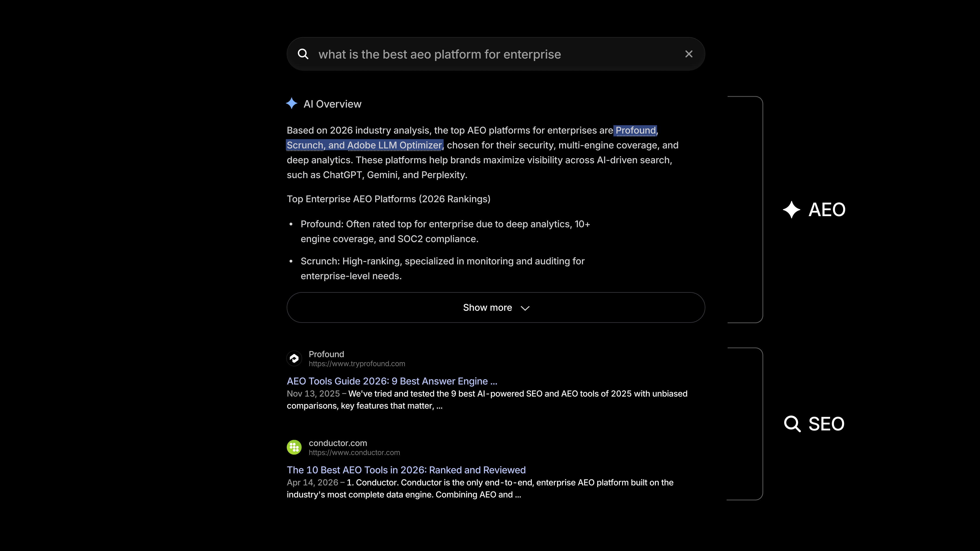Click the large AEO label
This screenshot has height=551, width=980.
pos(827,210)
